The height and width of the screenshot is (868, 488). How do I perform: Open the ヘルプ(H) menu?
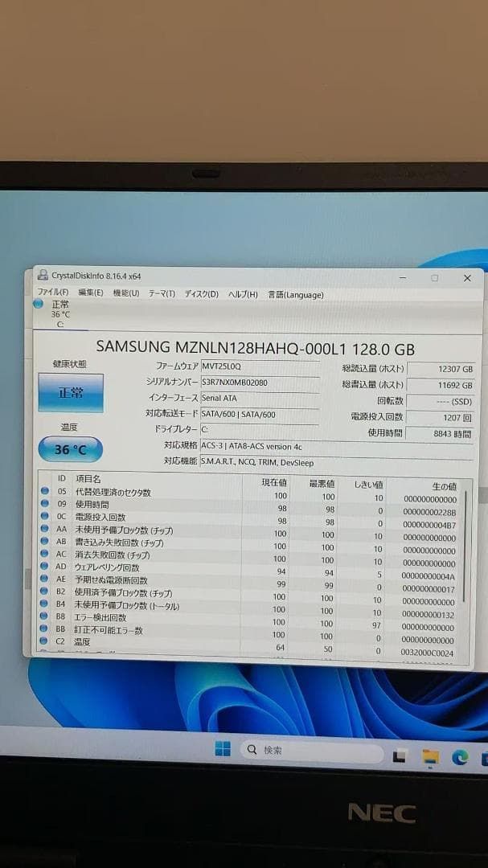pyautogui.click(x=243, y=295)
